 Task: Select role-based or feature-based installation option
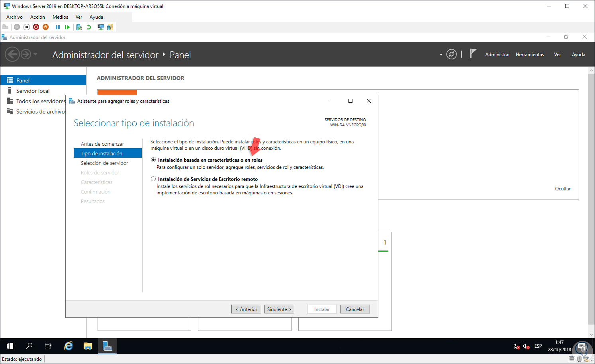pos(153,160)
